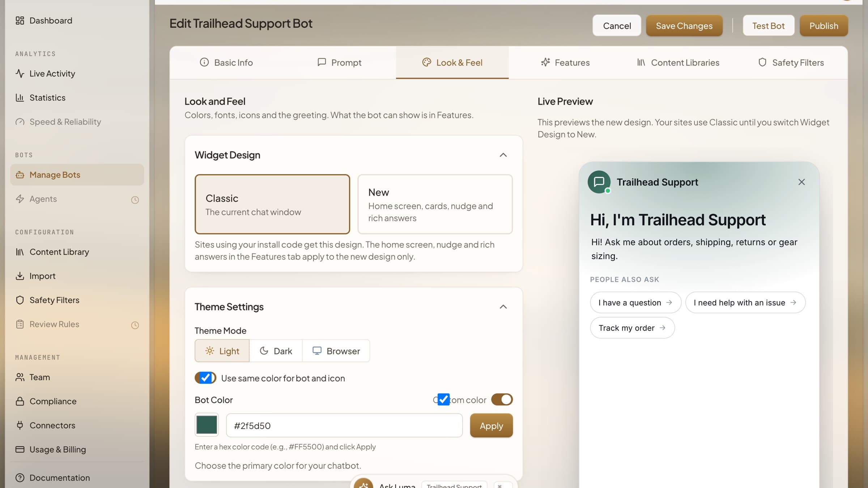Viewport: 868px width, 488px height.
Task: Click the clock icon beside Review Rules
Action: point(135,325)
